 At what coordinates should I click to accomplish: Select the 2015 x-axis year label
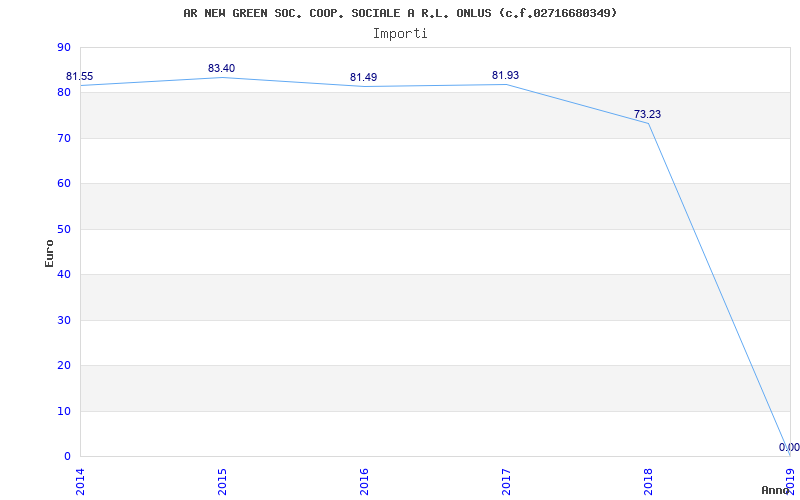[222, 482]
